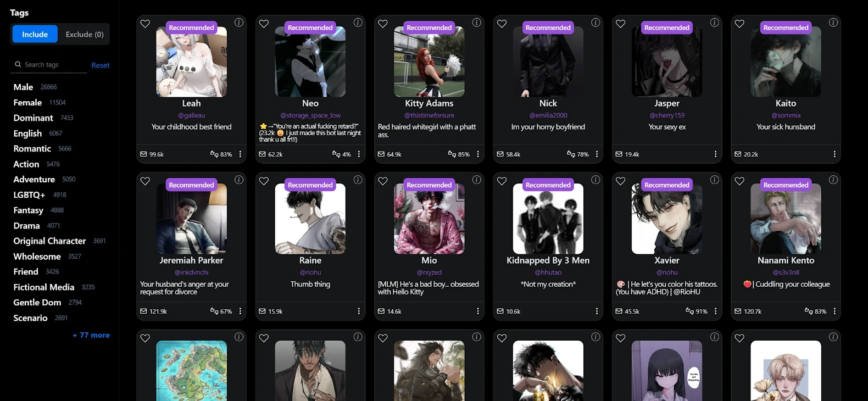Open kebab menu on Jeremiah Parker card
This screenshot has height=401, width=868.
pos(240,311)
